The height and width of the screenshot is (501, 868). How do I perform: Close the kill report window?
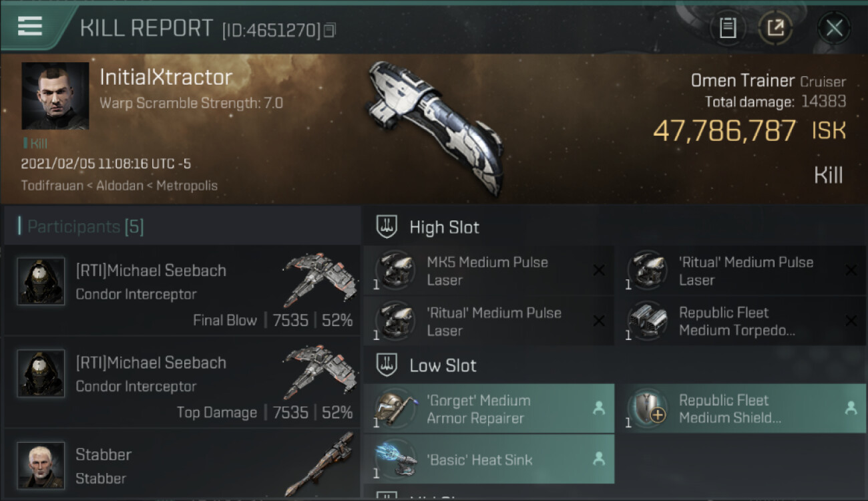(834, 28)
